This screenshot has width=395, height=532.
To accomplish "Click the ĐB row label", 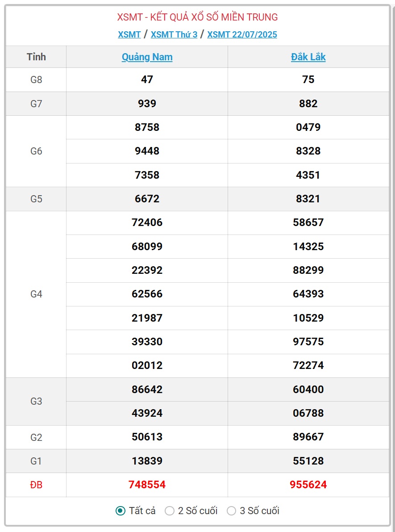I will pos(36,485).
